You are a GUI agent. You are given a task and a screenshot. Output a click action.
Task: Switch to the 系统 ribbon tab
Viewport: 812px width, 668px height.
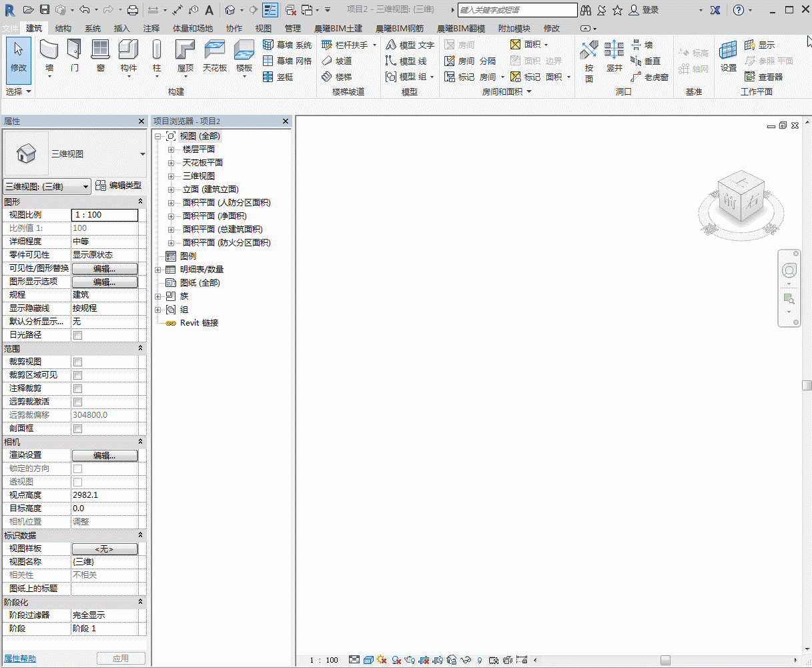click(93, 29)
